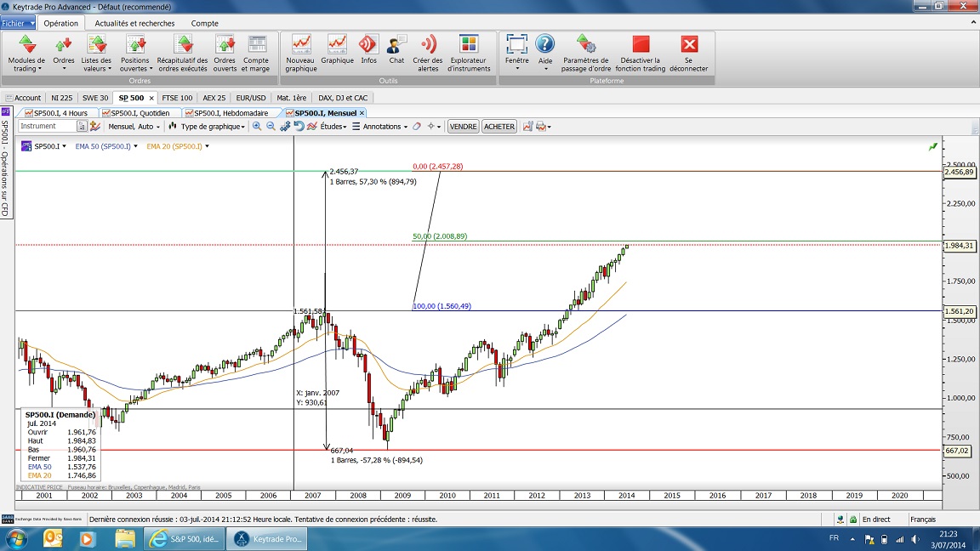Screen dimensions: 980x551
Task: Click the 2.456,89 price axis label
Action: point(959,172)
